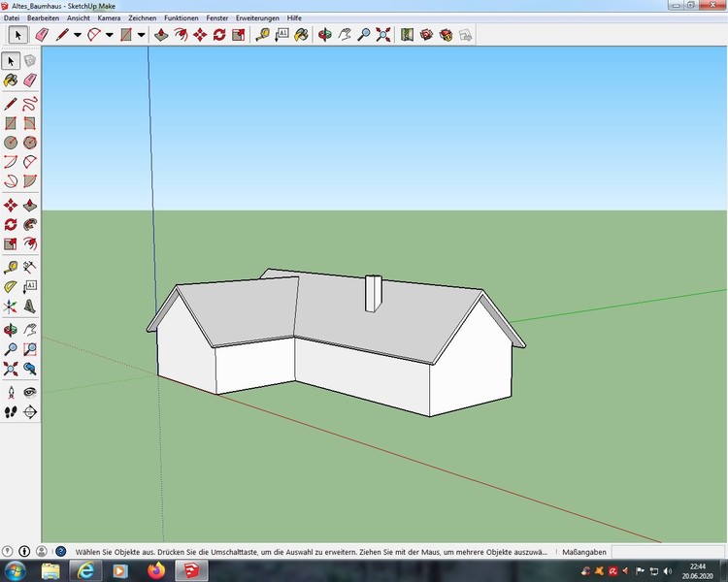Open the Kamera menu
This screenshot has width=728, height=582.
(x=109, y=18)
